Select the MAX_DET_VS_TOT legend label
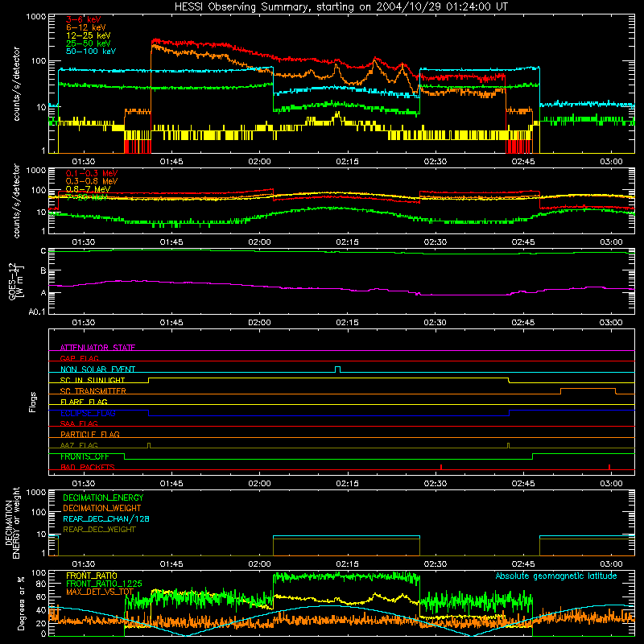The height and width of the screenshot is (644, 644). point(100,592)
